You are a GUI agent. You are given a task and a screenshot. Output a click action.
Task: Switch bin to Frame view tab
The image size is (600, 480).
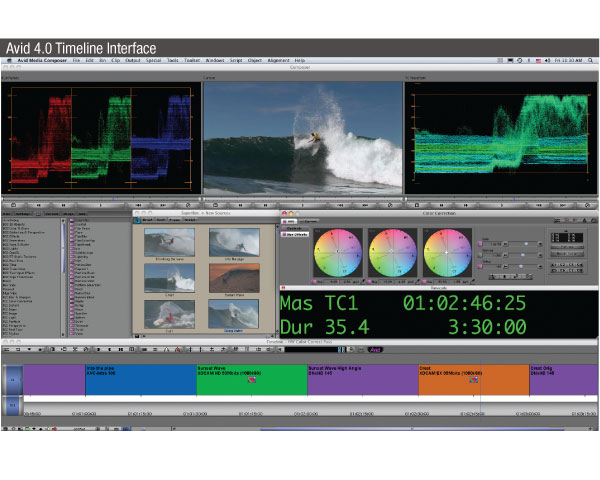[x=174, y=220]
